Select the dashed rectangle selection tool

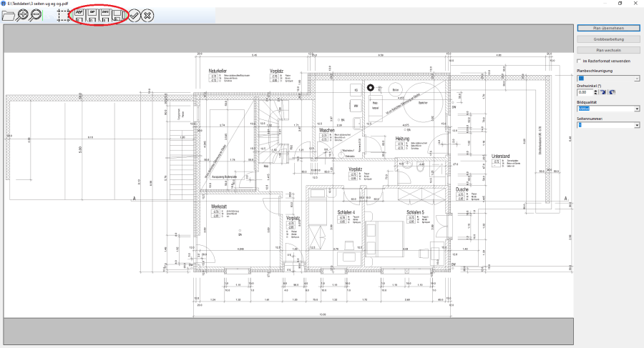(63, 14)
